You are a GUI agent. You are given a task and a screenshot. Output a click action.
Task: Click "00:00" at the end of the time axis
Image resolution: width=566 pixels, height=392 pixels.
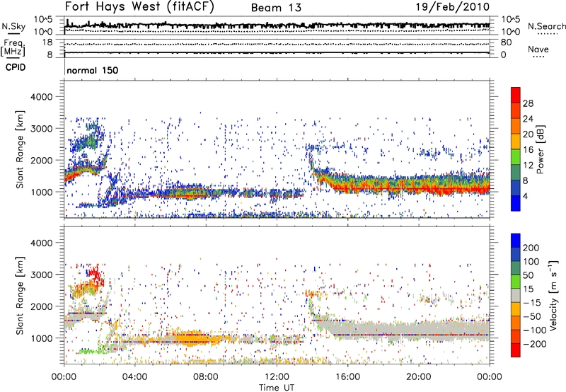[490, 377]
